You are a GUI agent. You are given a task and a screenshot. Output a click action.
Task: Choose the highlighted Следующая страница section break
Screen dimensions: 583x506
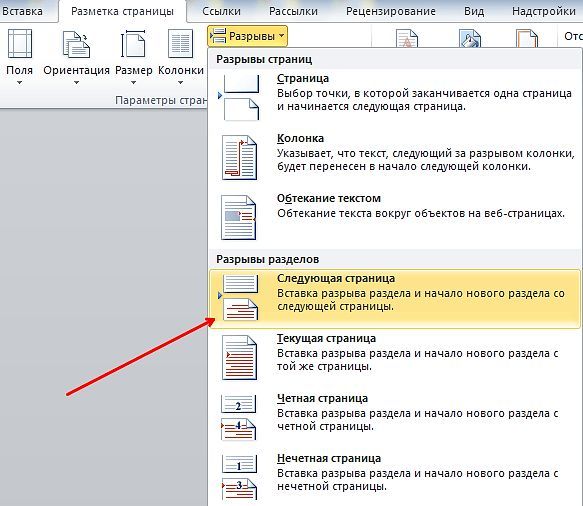click(394, 299)
